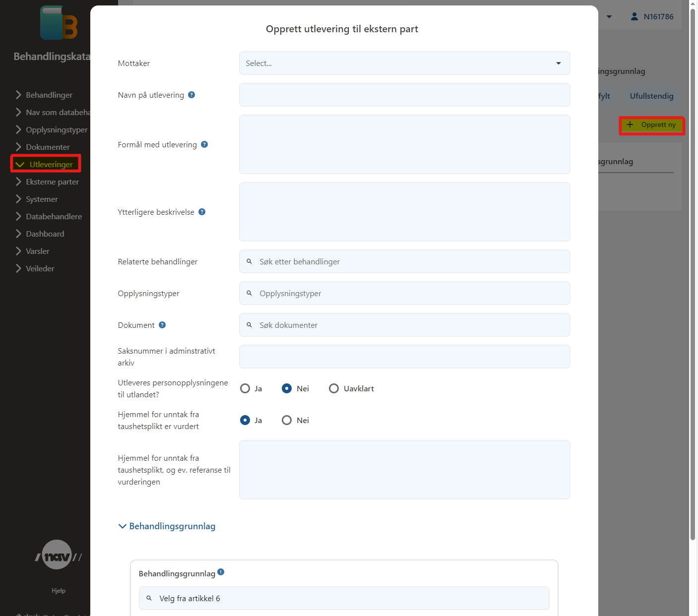Choose Nei for hjemmel for unntak vurdert
Viewport: 698px width, 616px height.
click(287, 420)
